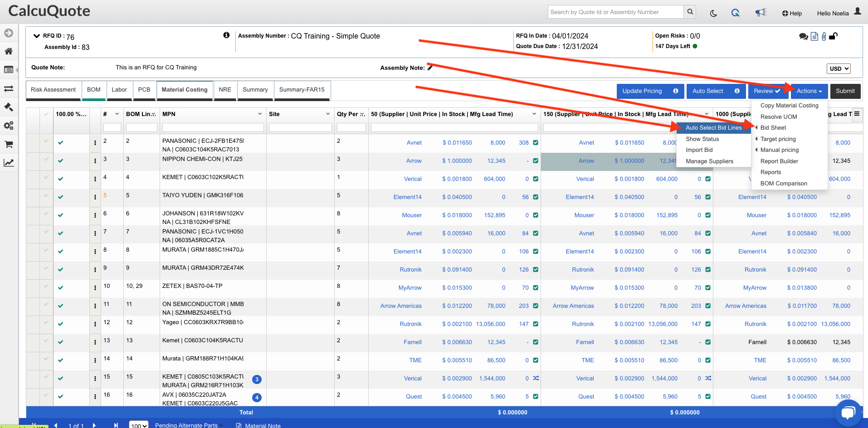This screenshot has height=428, width=868.
Task: Switch to the Labor tab
Action: (119, 90)
